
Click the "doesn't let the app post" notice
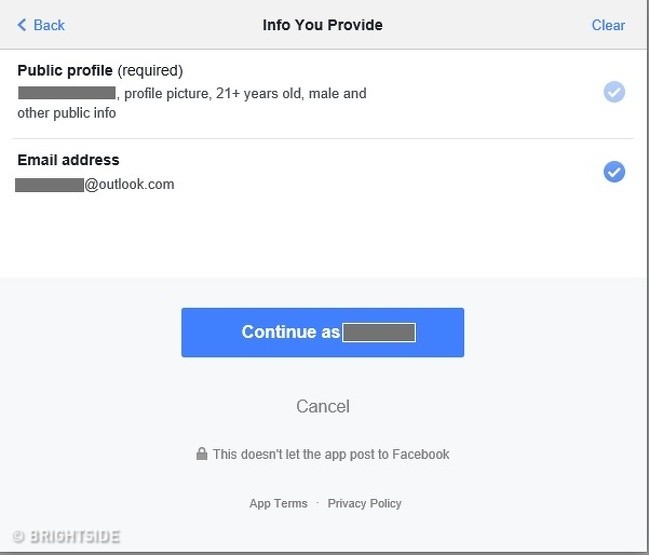click(331, 454)
